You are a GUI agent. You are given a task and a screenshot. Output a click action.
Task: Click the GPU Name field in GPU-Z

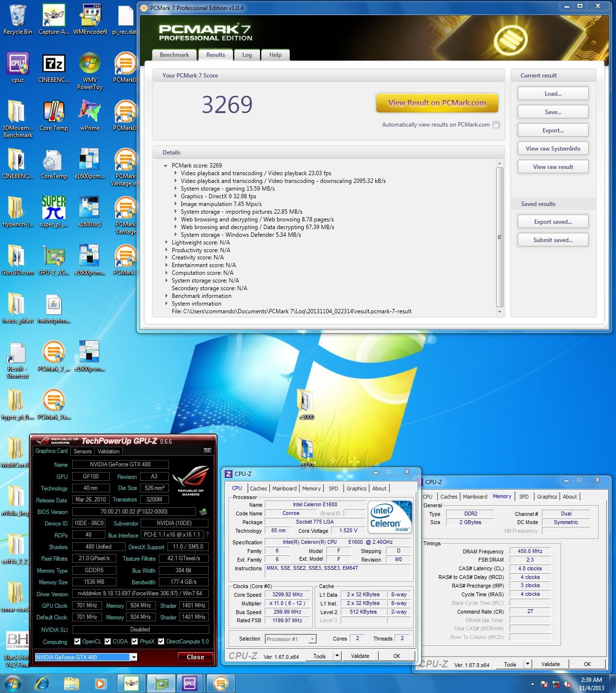point(120,464)
